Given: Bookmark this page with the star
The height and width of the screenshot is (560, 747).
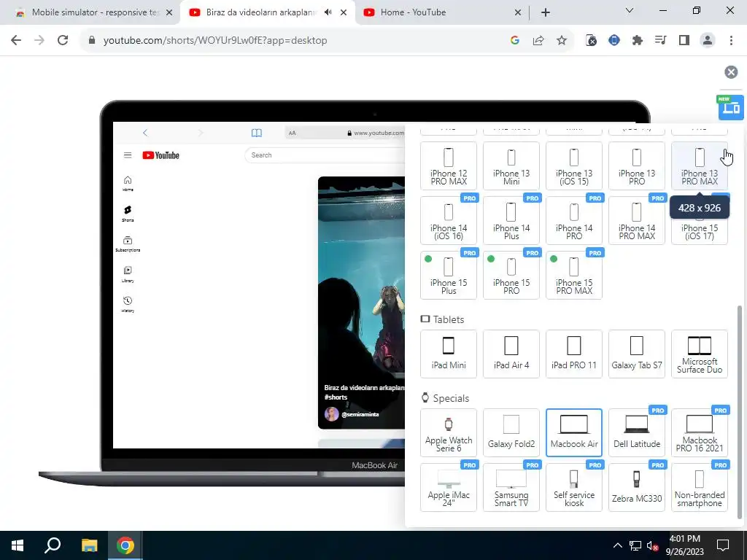Looking at the screenshot, I should click(562, 41).
